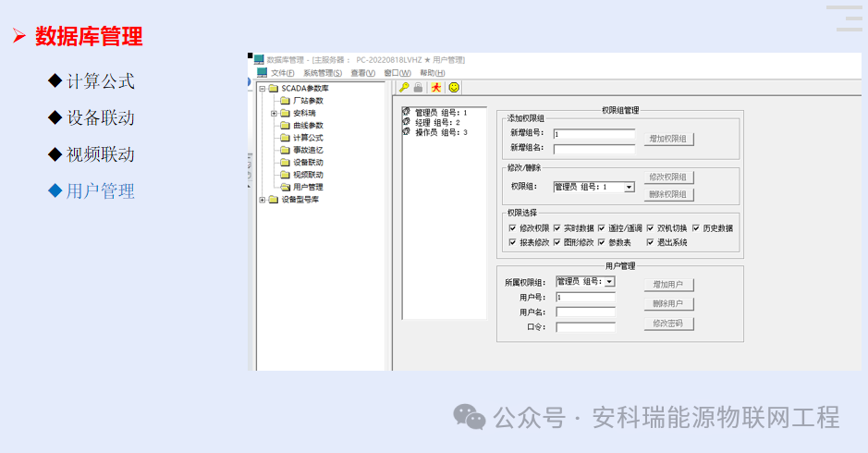Focus the 用户名 input field
The image size is (868, 453).
[586, 312]
